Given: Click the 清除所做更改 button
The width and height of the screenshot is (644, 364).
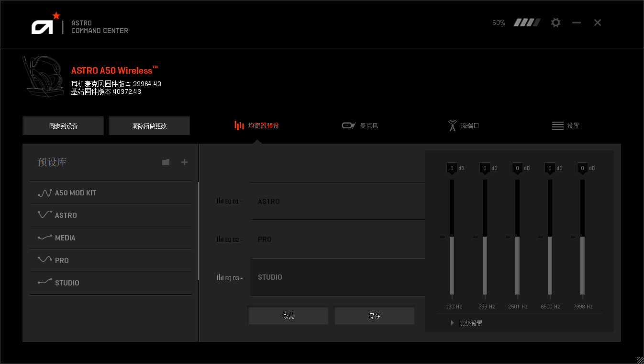Looking at the screenshot, I should tap(149, 126).
